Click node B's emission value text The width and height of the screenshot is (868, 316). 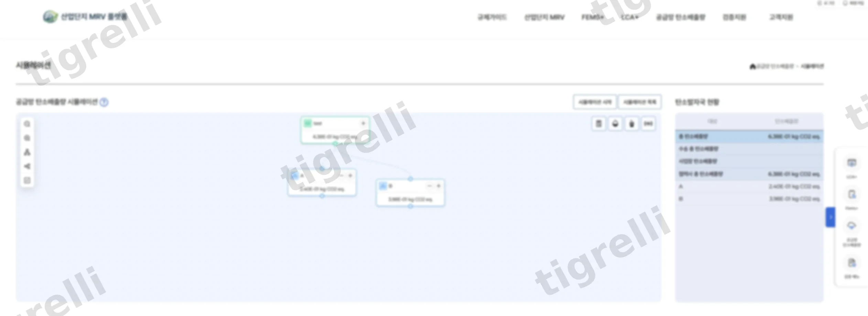tap(410, 200)
